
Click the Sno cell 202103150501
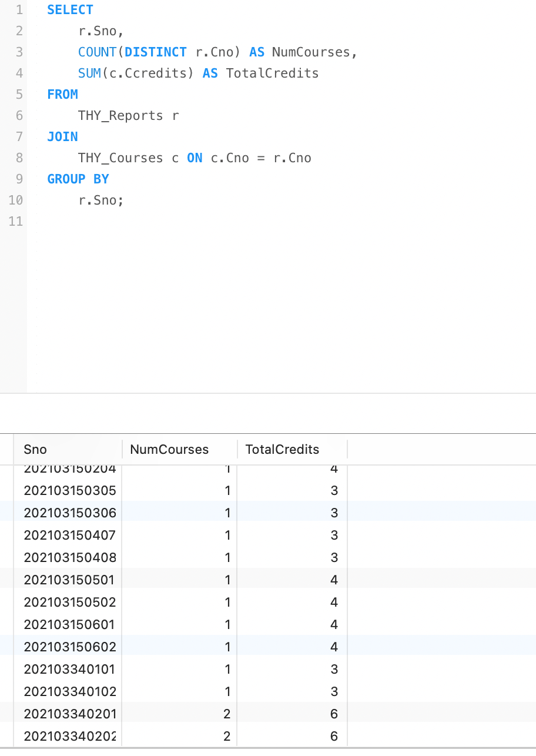(x=69, y=580)
